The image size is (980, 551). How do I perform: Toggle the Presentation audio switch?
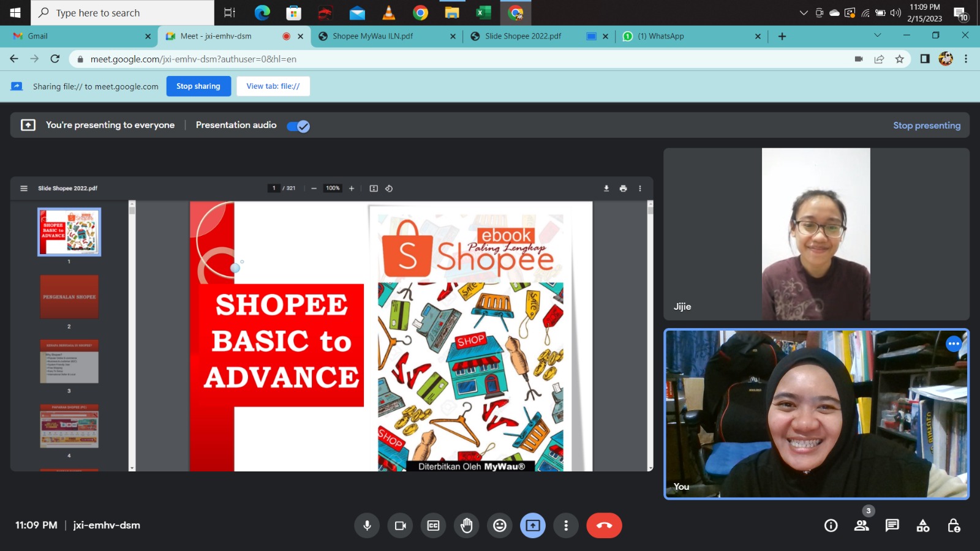click(298, 126)
